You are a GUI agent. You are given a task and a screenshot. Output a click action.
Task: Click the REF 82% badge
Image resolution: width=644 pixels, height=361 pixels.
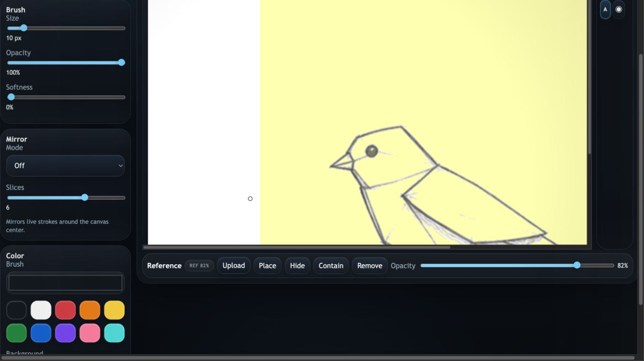coord(199,265)
